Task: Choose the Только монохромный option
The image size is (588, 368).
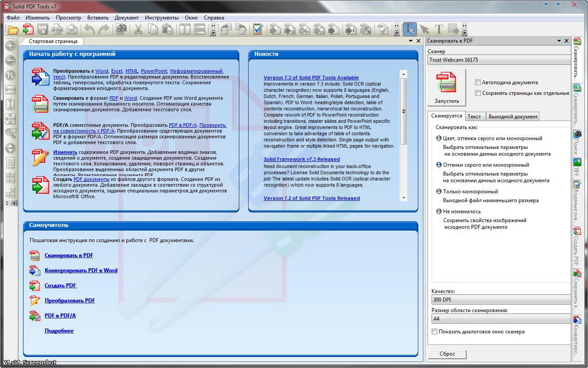Action: pyautogui.click(x=439, y=192)
